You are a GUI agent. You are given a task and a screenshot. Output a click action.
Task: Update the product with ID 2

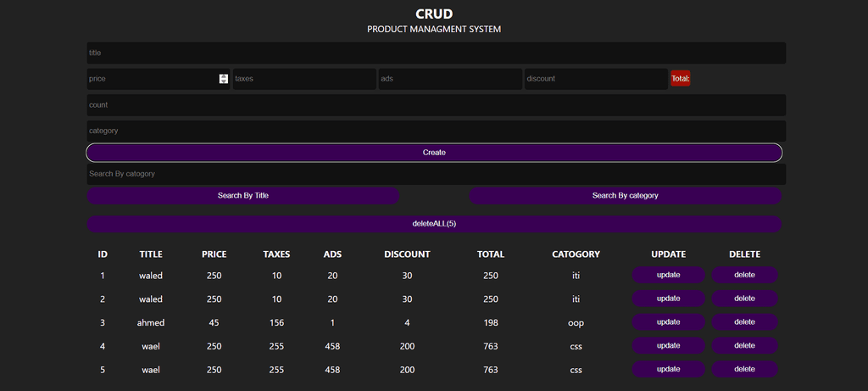[668, 299]
